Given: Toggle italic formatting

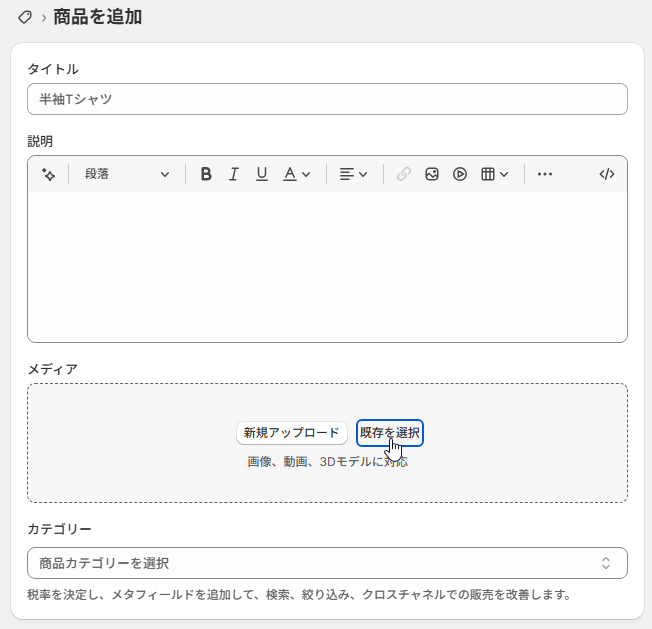Looking at the screenshot, I should (x=234, y=174).
